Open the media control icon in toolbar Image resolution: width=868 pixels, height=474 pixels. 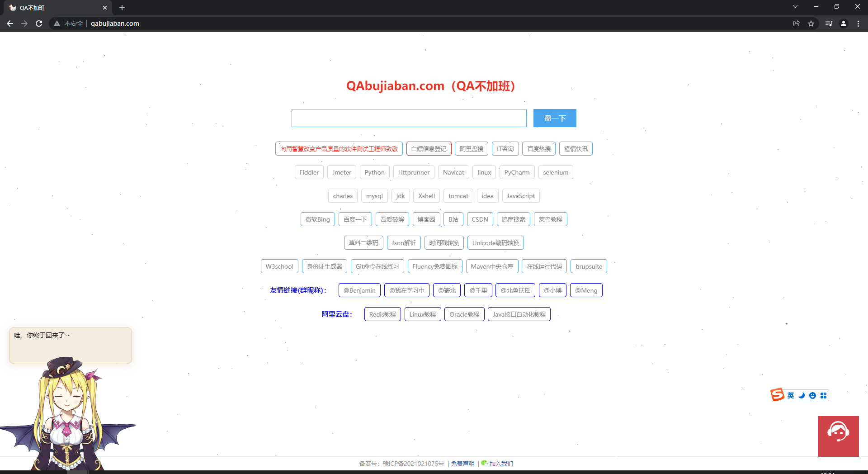pyautogui.click(x=829, y=24)
